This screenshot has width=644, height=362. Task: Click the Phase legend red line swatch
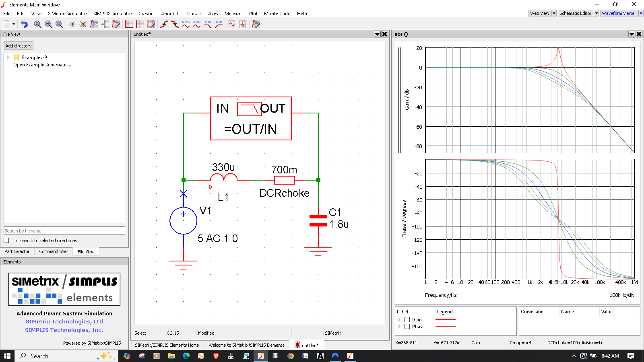click(x=446, y=326)
